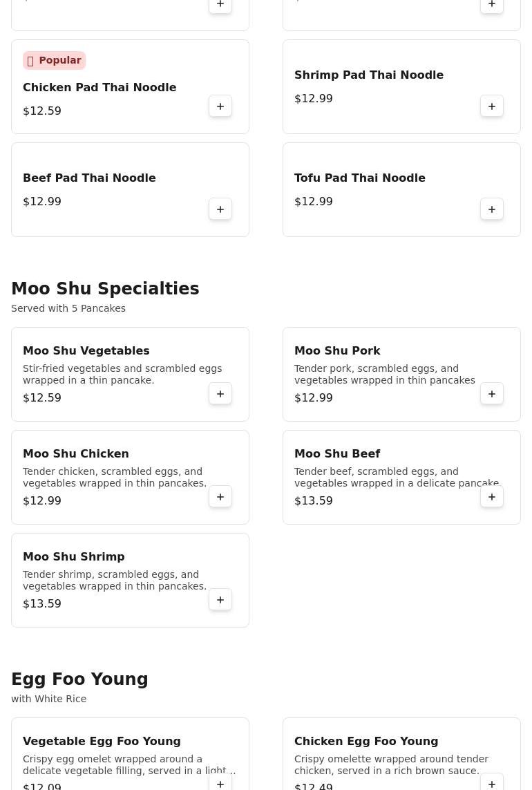
Task: Add Moo Shu Vegetables to cart
Action: point(220,394)
